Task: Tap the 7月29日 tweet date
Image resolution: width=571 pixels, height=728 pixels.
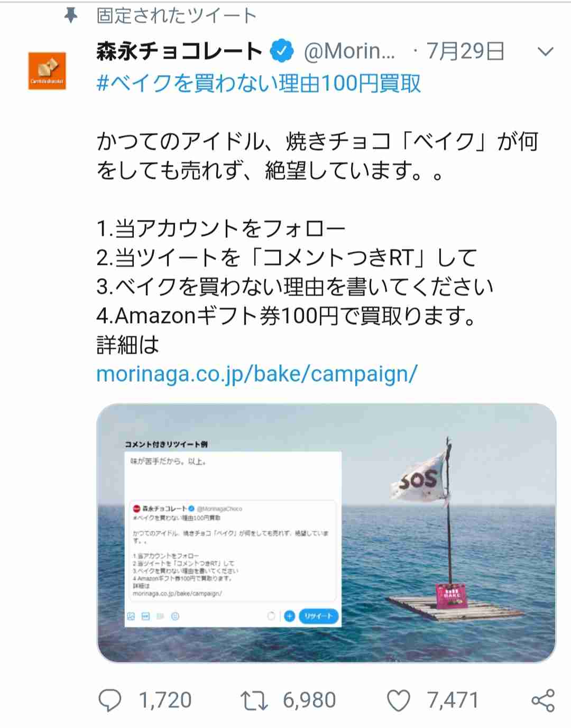Action: (465, 51)
